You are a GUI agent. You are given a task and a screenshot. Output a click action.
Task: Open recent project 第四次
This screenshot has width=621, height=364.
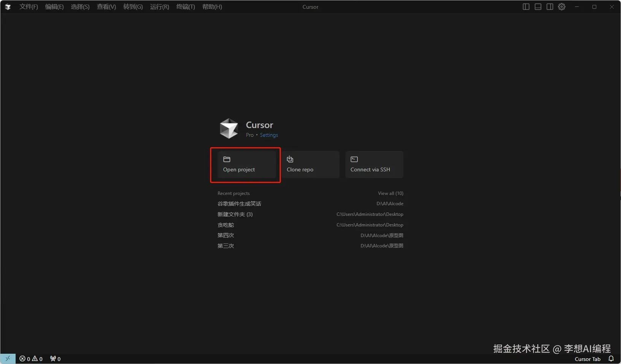point(310,235)
